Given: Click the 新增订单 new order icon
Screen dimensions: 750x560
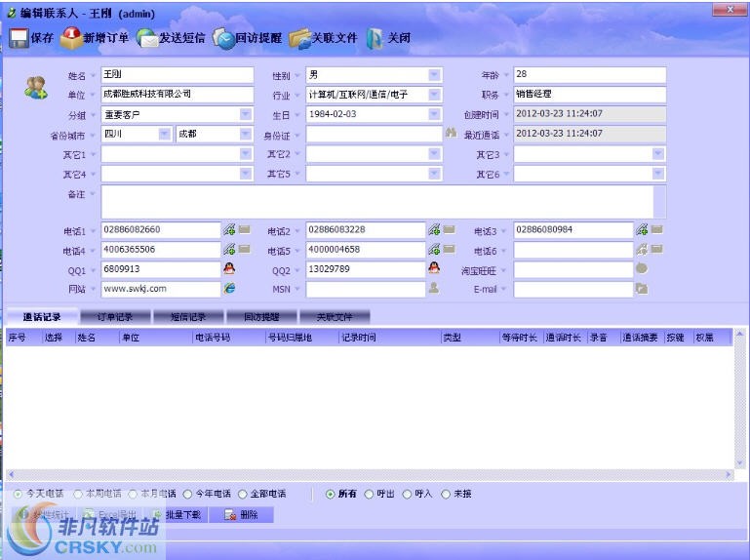Looking at the screenshot, I should [x=71, y=38].
